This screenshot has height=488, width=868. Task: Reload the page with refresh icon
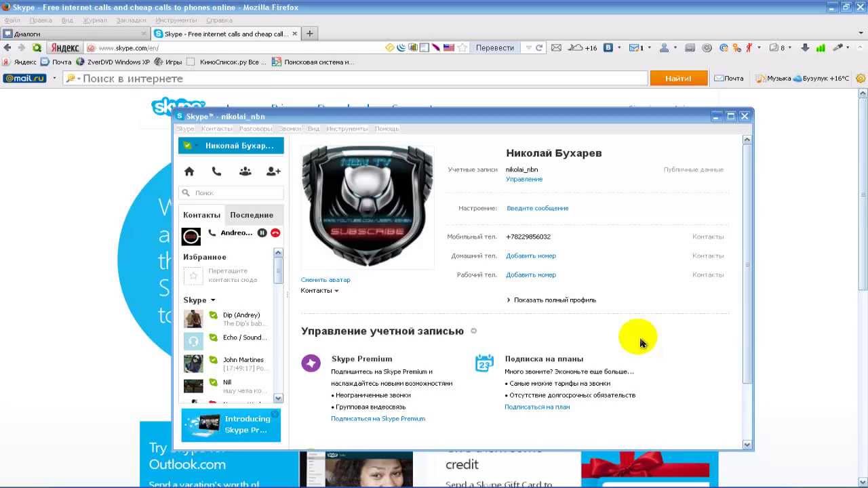(x=539, y=47)
